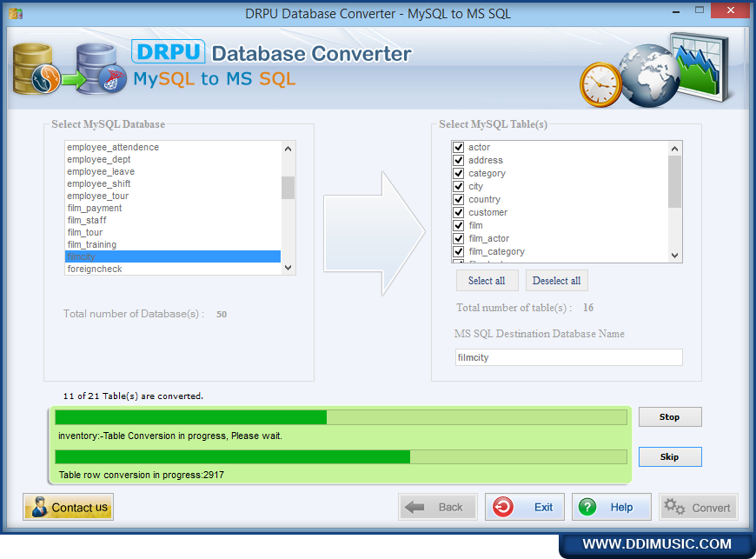The width and height of the screenshot is (756, 559).
Task: Click database list scroll down arrow
Action: click(x=288, y=267)
